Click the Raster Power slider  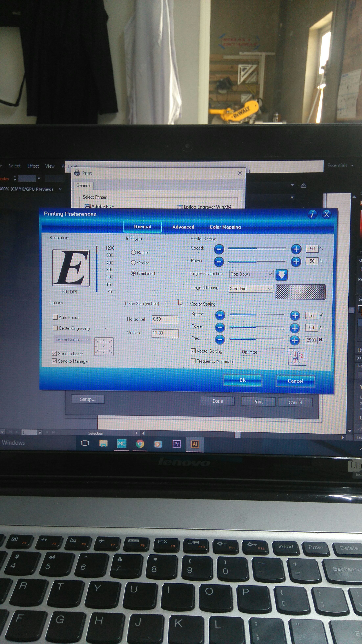[257, 262]
